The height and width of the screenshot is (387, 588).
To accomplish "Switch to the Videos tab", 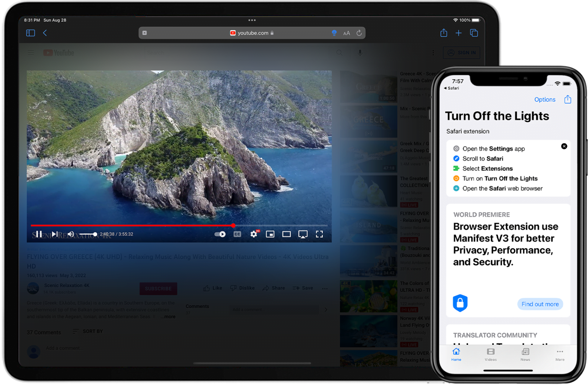I will coord(490,354).
